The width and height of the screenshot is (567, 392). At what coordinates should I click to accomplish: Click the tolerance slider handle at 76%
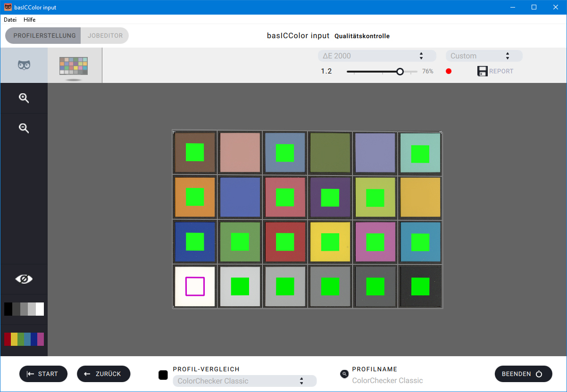(x=400, y=72)
